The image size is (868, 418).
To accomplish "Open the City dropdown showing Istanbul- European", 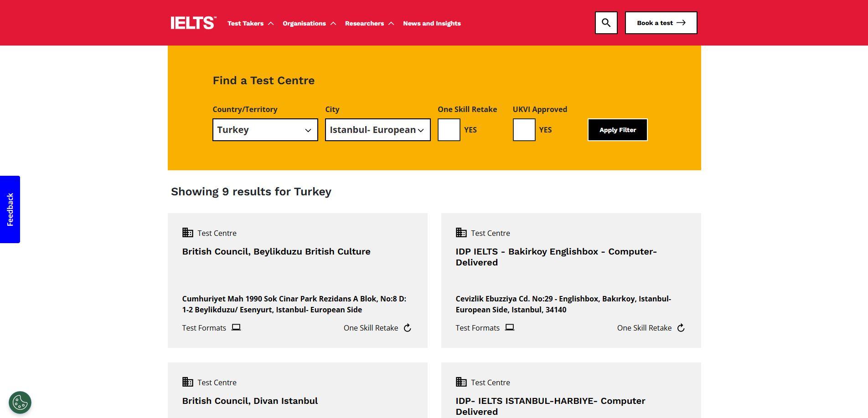I will point(378,130).
